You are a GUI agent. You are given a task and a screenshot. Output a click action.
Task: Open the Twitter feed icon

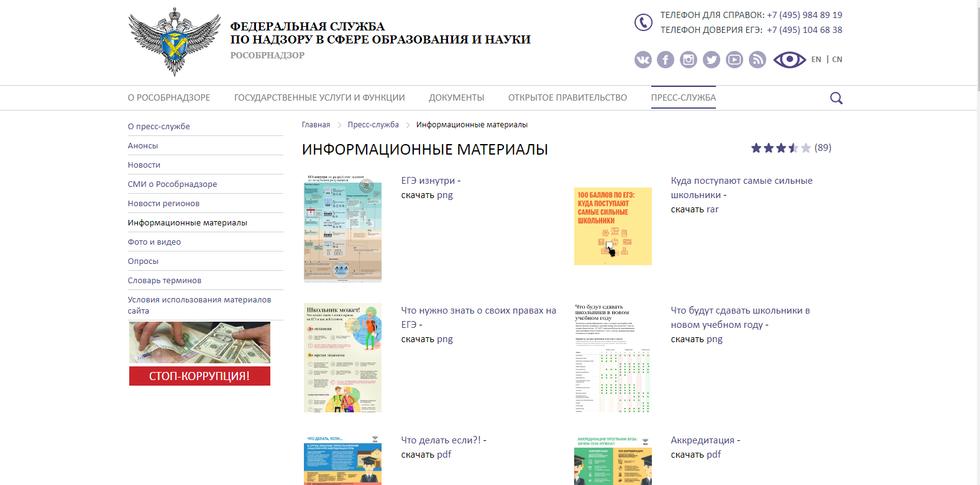[712, 60]
